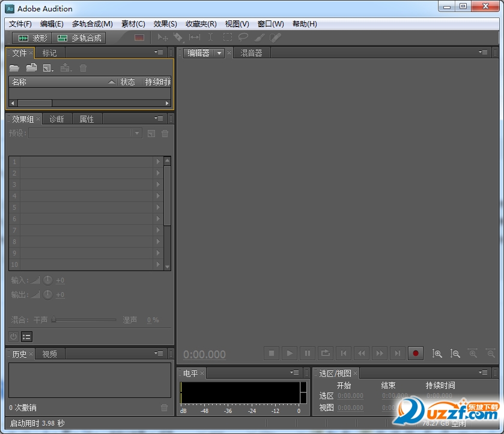Screen dimensions: 504x434
Task: Click the Rewind button
Action: click(x=361, y=353)
